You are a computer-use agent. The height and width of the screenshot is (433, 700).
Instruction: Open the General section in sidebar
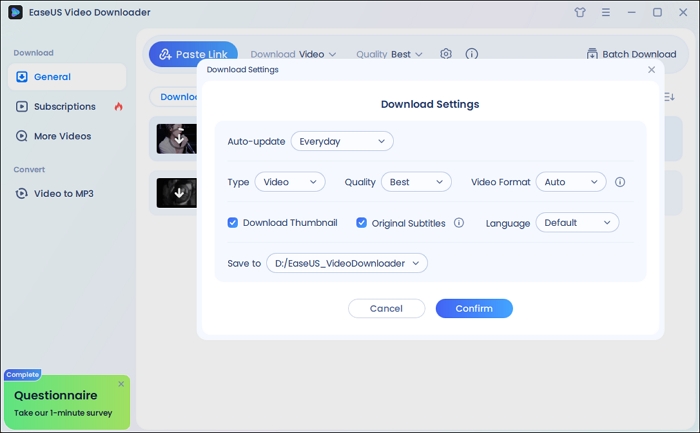pos(67,77)
